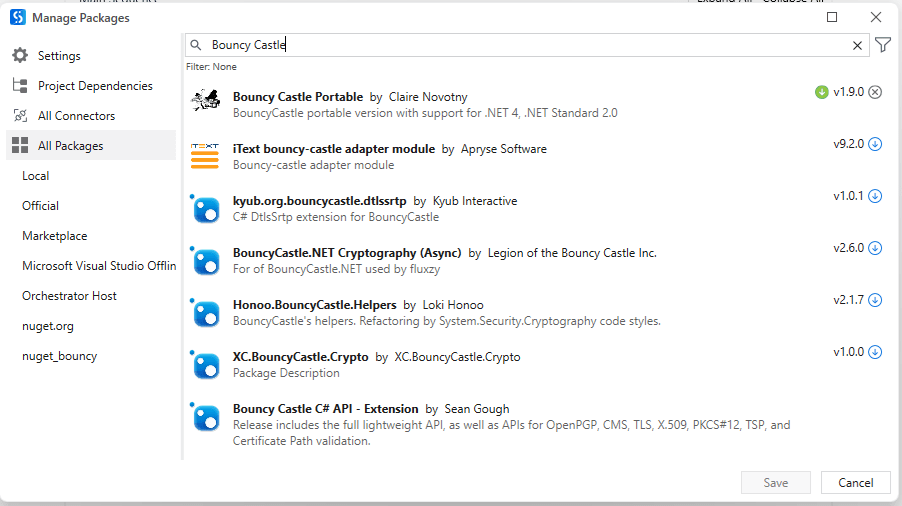Click in the package search field

pos(520,45)
